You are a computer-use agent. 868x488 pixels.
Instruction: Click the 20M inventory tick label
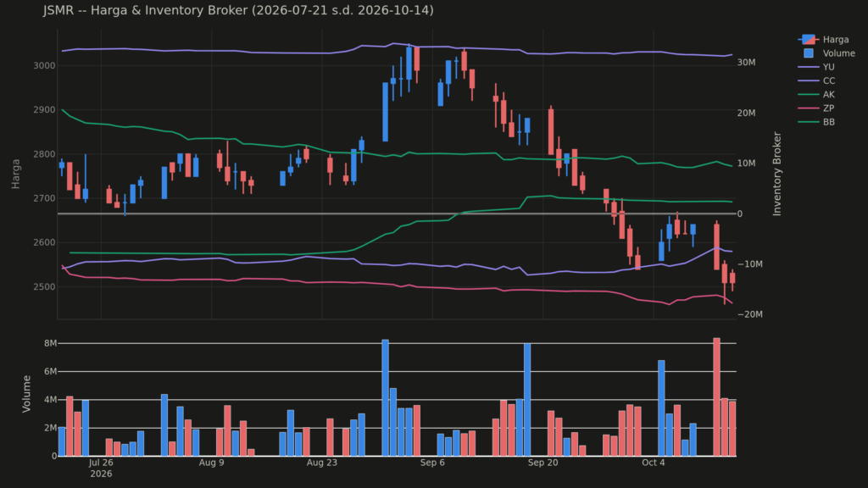(747, 113)
